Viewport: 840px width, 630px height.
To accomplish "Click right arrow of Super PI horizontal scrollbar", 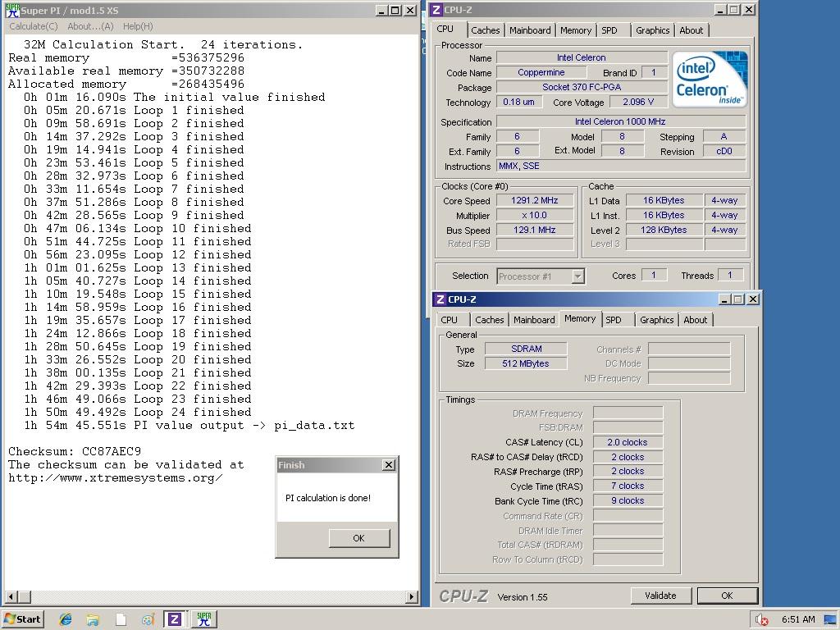I will tap(412, 596).
